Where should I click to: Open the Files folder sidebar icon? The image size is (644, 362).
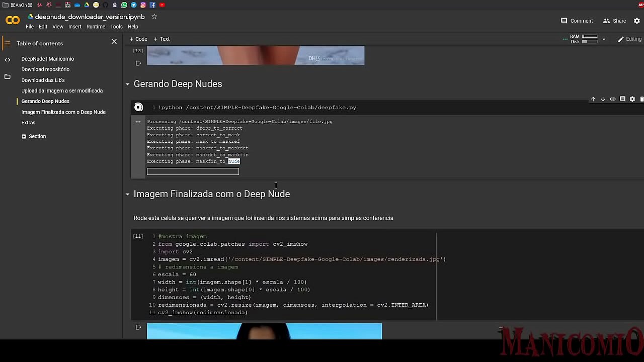coord(7,76)
